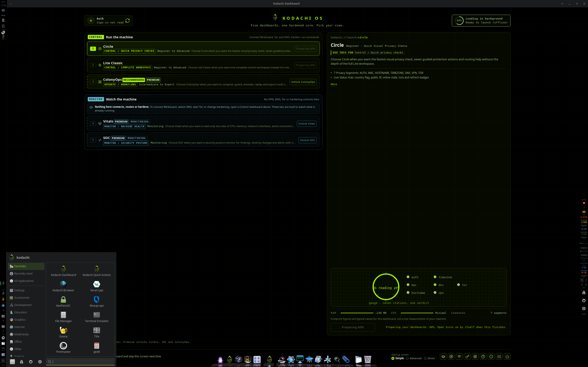Click the power icon in bottom toolbar
The height and width of the screenshot is (367, 588).
(x=507, y=356)
